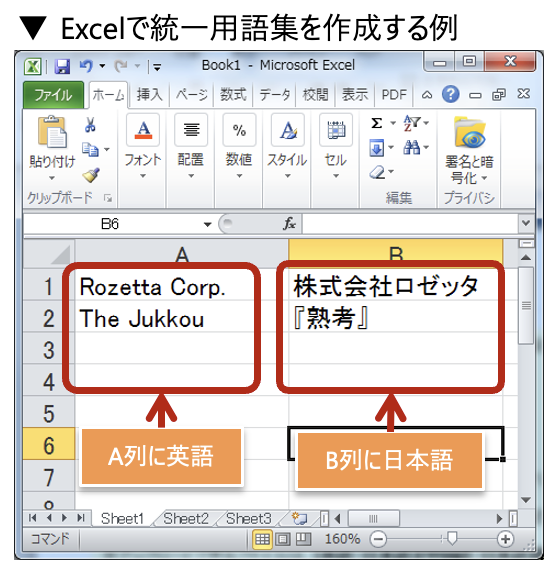
Task: Open the Excel application icon menu
Action: [33, 67]
